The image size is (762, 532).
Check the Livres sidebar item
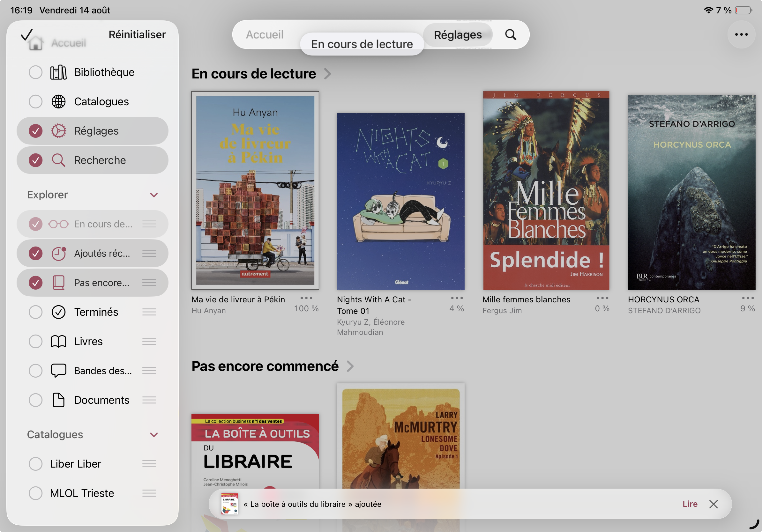pyautogui.click(x=35, y=341)
